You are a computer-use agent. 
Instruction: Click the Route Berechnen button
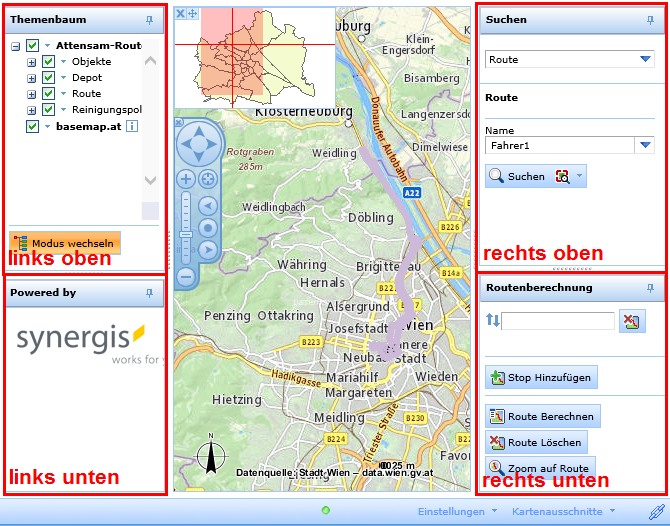(542, 416)
